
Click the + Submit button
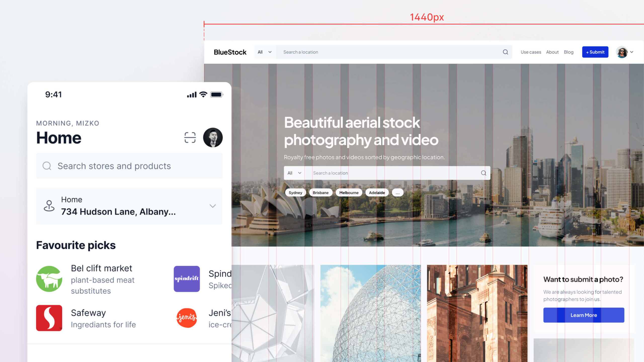coord(595,52)
